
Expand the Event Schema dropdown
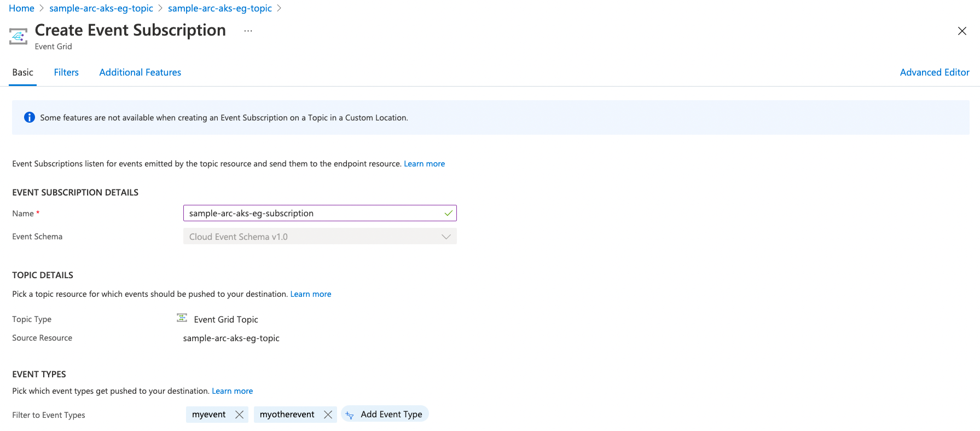pos(320,237)
